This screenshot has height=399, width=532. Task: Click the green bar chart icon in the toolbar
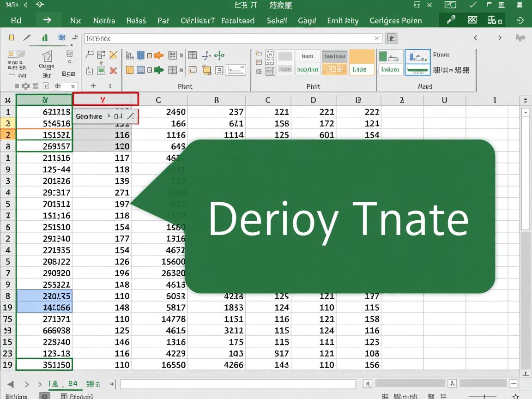[45, 38]
